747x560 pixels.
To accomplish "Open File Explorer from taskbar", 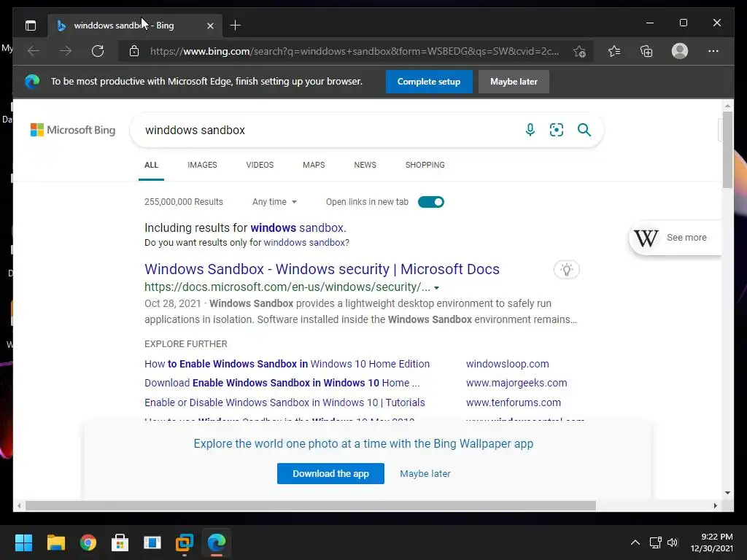I will point(55,542).
